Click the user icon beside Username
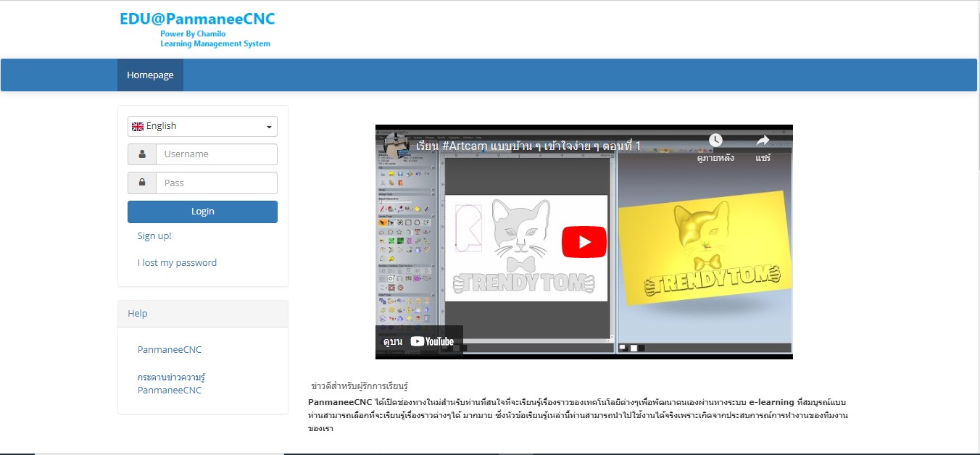The height and width of the screenshot is (455, 980). [x=142, y=154]
